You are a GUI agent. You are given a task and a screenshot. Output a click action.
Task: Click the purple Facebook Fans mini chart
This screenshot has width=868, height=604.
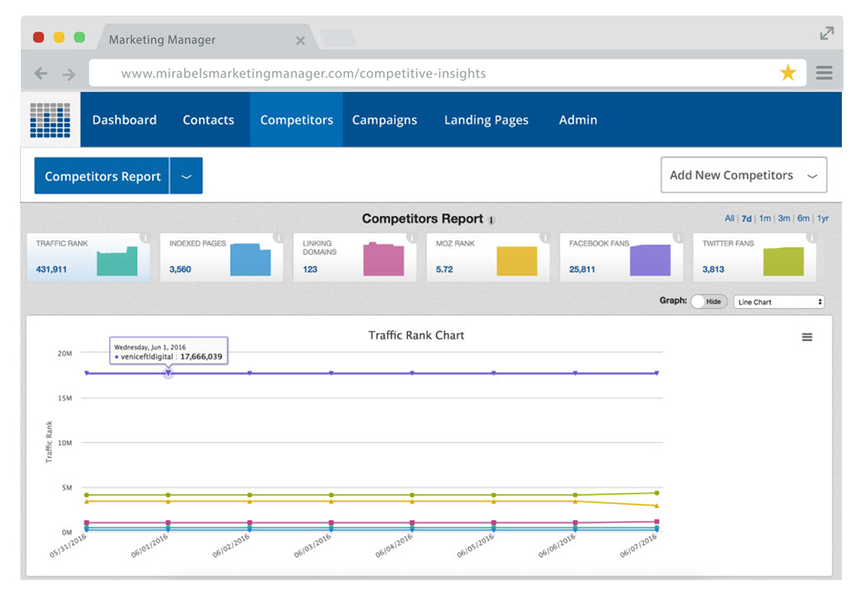click(650, 260)
